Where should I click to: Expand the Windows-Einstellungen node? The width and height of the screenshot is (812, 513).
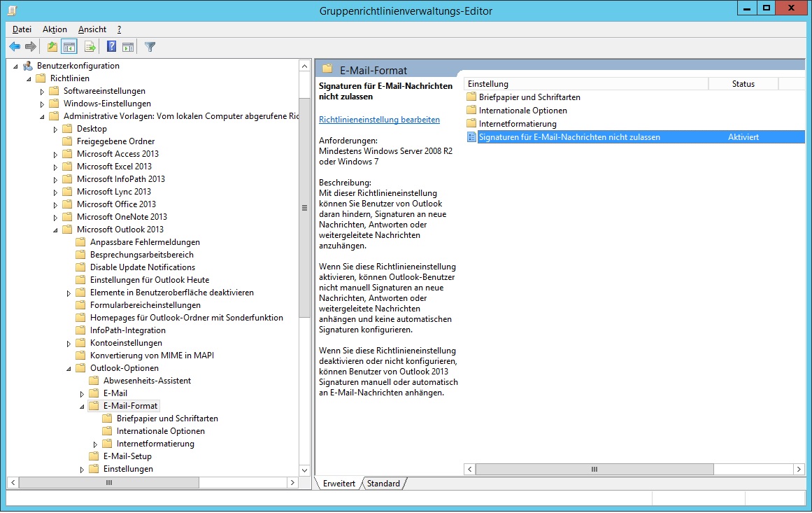(x=43, y=104)
